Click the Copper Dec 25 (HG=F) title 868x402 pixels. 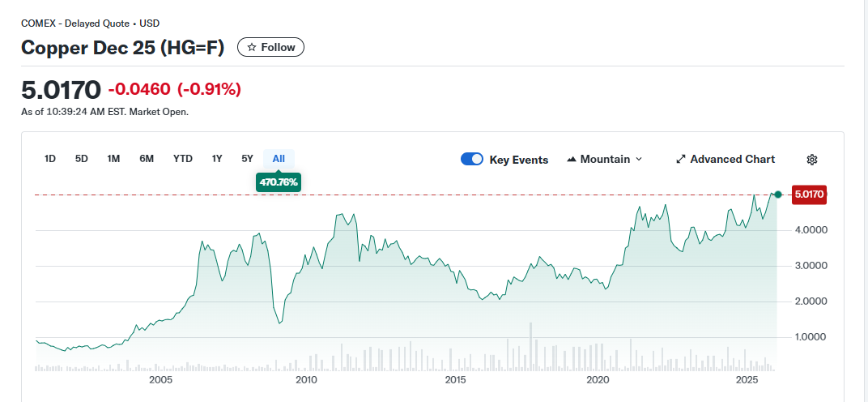tap(124, 47)
